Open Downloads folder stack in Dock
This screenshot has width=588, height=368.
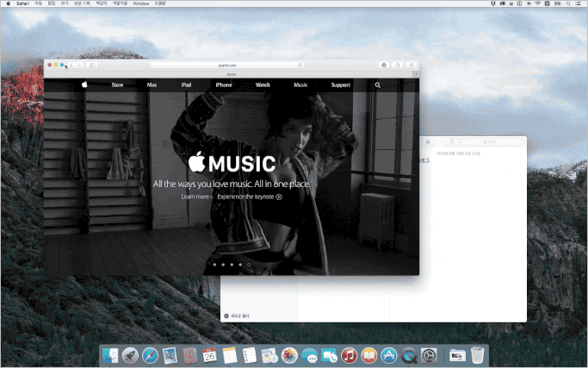[x=457, y=355]
